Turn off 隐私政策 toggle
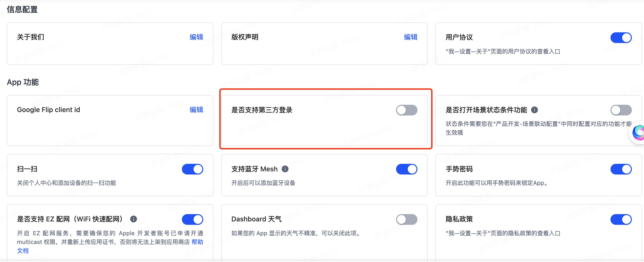Viewport: 644px width, 262px height. click(x=621, y=220)
